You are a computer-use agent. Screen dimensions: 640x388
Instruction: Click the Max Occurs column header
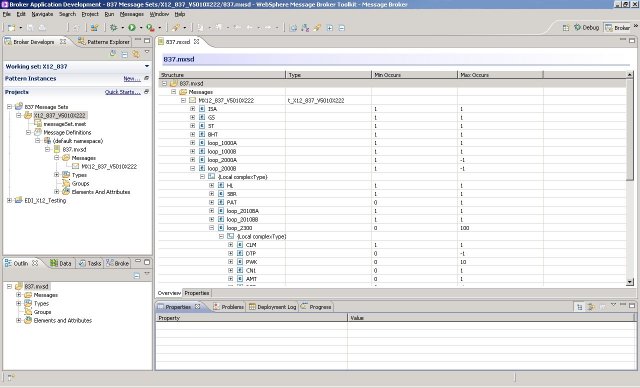[500, 75]
